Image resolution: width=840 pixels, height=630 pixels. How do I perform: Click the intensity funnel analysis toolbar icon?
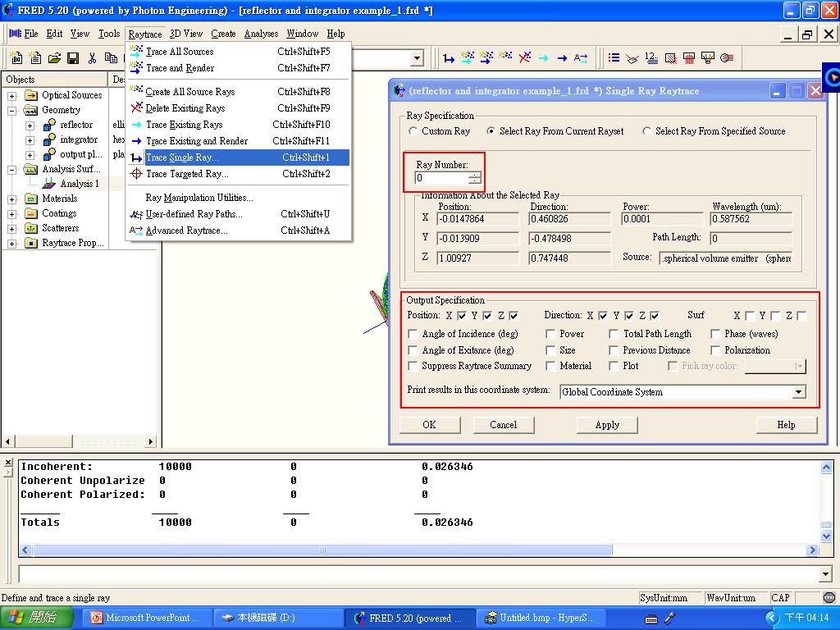point(708,58)
